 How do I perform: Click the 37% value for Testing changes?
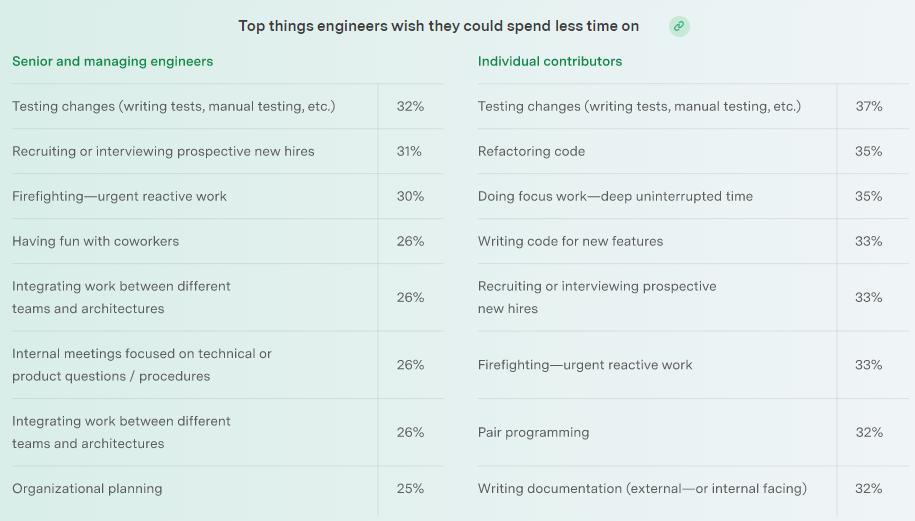[x=868, y=106]
